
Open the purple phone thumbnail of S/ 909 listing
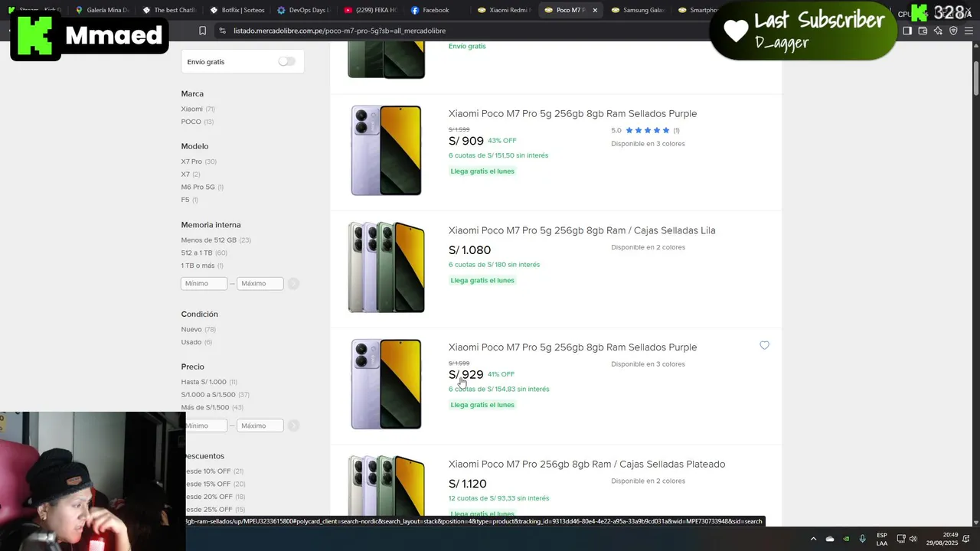[x=386, y=150]
